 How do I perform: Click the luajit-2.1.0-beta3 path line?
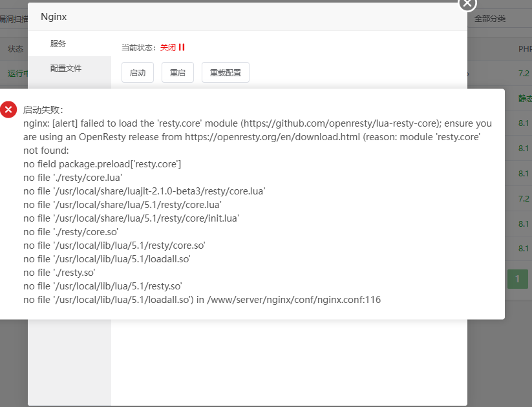click(144, 191)
